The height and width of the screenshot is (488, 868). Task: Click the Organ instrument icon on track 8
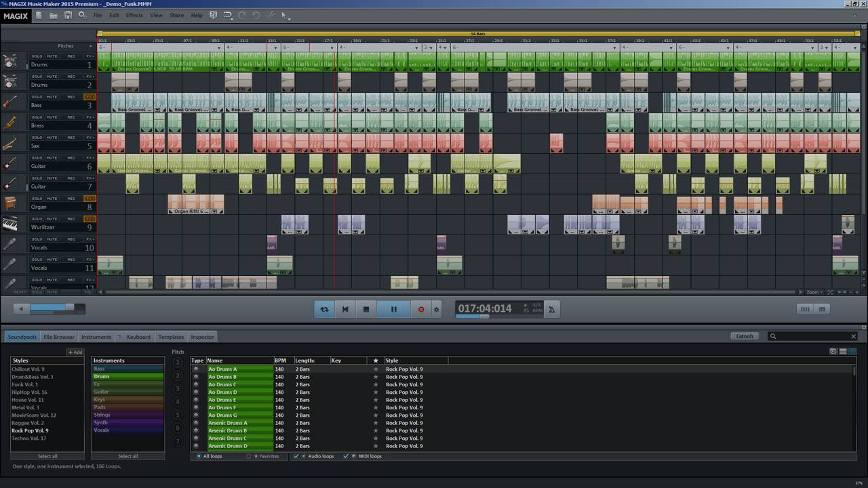coord(10,204)
